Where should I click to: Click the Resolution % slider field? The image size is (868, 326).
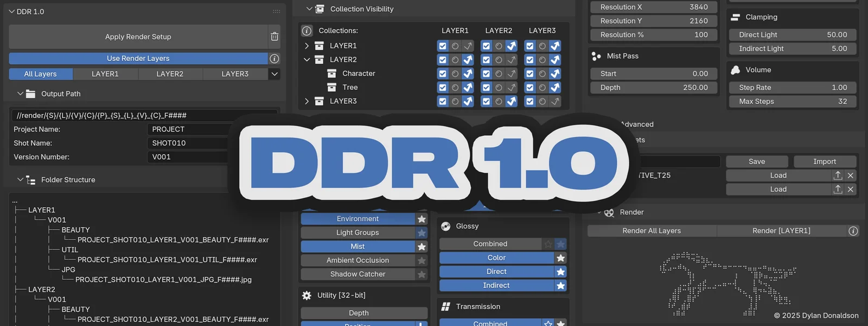tap(653, 35)
